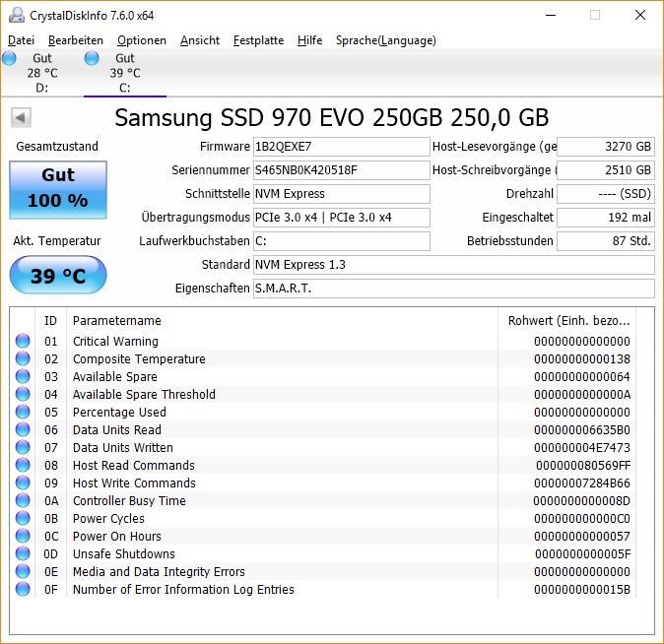This screenshot has width=664, height=644.
Task: Click the status orb for Media and Data Integrity Errors
Action: [23, 571]
